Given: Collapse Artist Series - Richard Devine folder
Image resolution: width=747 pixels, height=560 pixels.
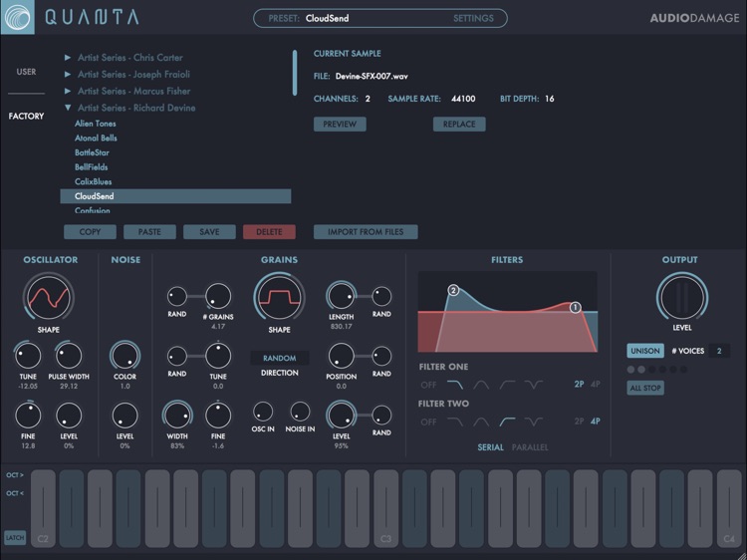Looking at the screenshot, I should point(68,108).
